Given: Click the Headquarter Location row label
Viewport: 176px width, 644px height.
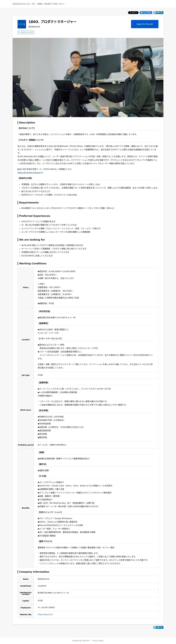Looking at the screenshot, I should (x=26, y=593).
